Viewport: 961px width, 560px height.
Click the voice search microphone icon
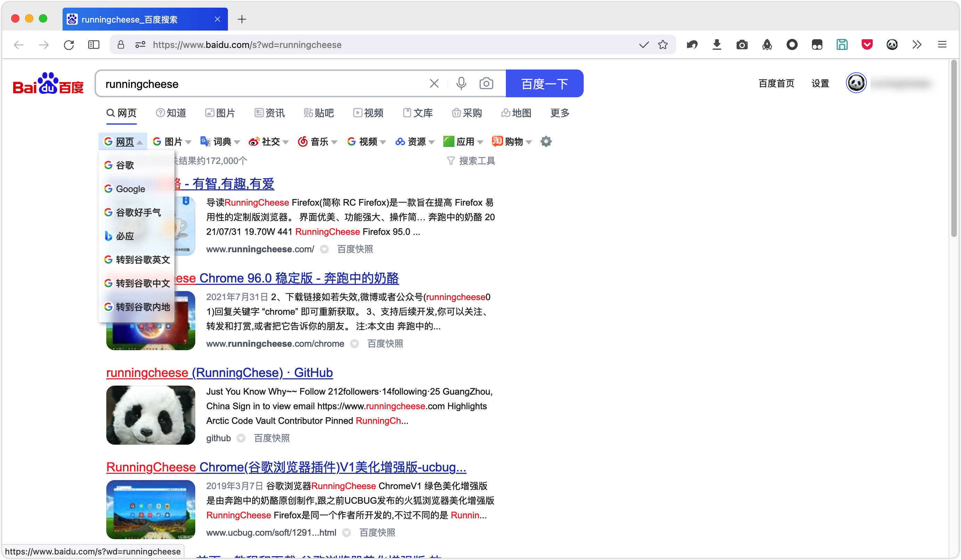pos(461,83)
